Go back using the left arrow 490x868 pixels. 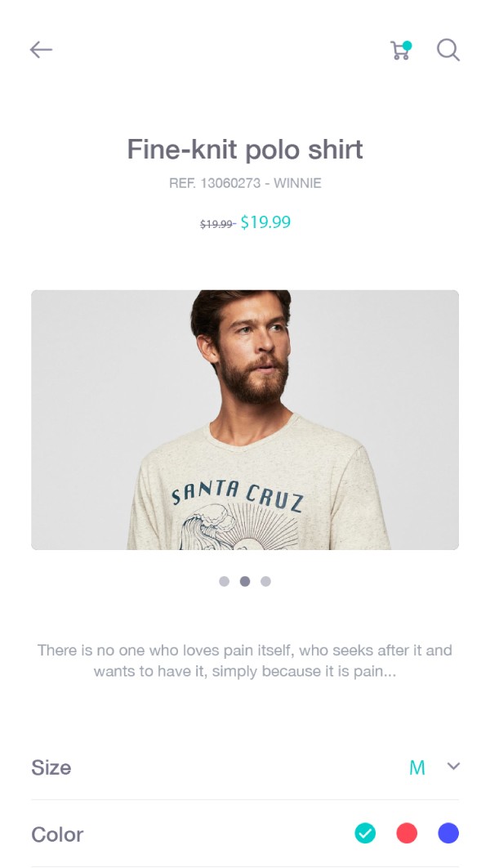click(x=41, y=50)
